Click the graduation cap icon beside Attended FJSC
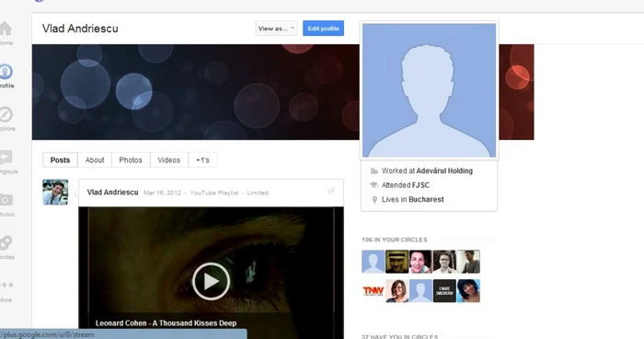The image size is (644, 339). click(x=374, y=185)
